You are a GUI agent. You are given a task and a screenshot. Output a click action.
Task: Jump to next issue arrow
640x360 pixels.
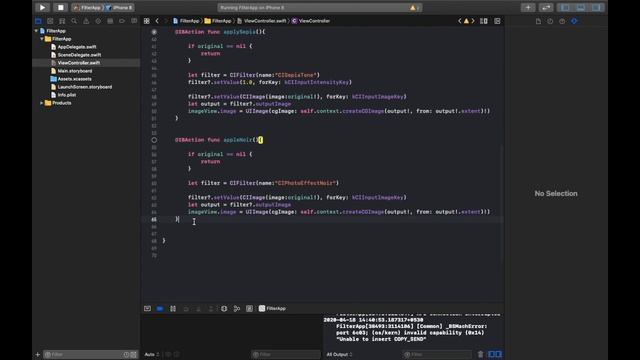coord(473,21)
